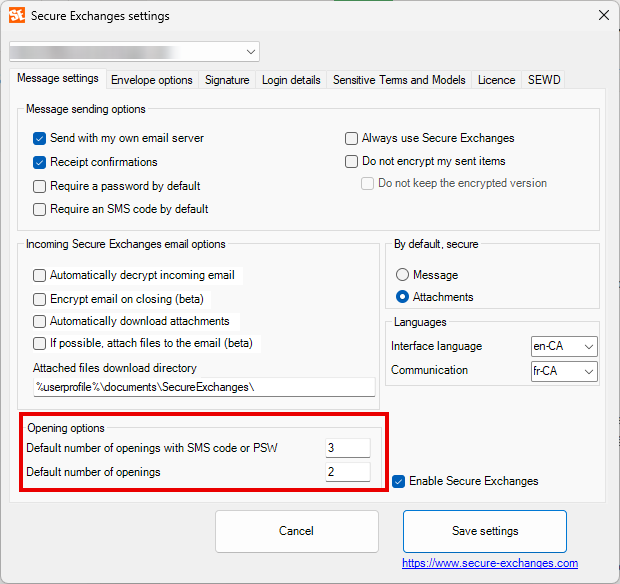620x584 pixels.
Task: Tick Always use Secure Exchanges checkbox
Action: pos(351,138)
